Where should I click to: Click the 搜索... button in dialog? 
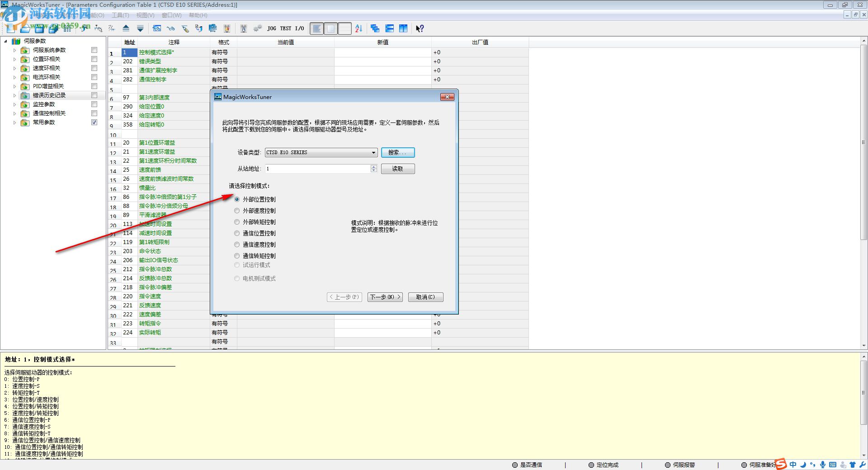click(398, 153)
